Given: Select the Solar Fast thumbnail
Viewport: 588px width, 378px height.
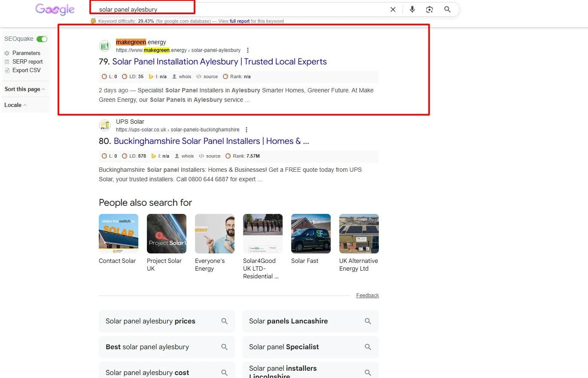Looking at the screenshot, I should click(311, 234).
